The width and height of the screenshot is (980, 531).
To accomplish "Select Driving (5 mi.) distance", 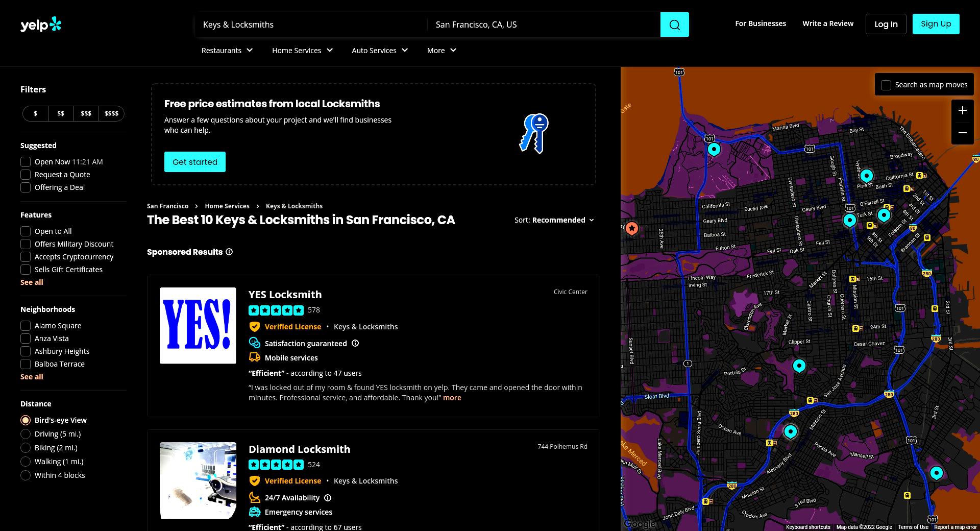I will pyautogui.click(x=26, y=434).
